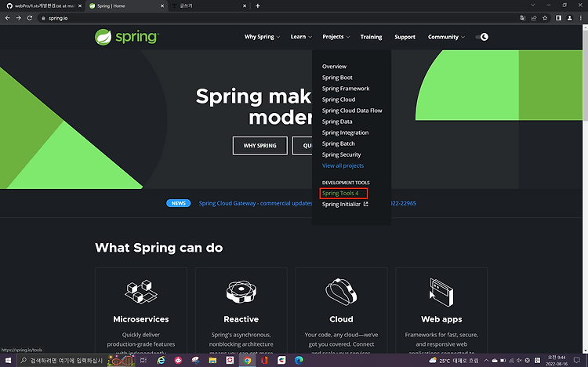This screenshot has width=588, height=367.
Task: Click the spring.io address bar
Action: tap(278, 18)
